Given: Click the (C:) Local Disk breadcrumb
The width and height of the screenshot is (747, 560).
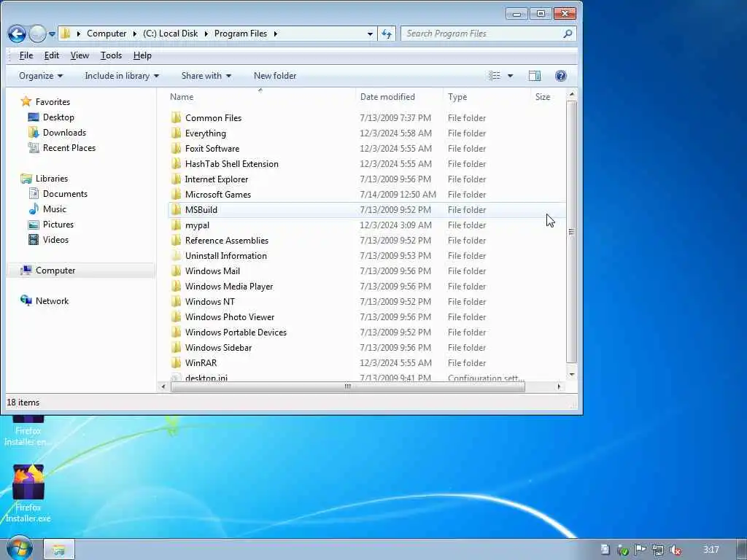Looking at the screenshot, I should pyautogui.click(x=170, y=34).
